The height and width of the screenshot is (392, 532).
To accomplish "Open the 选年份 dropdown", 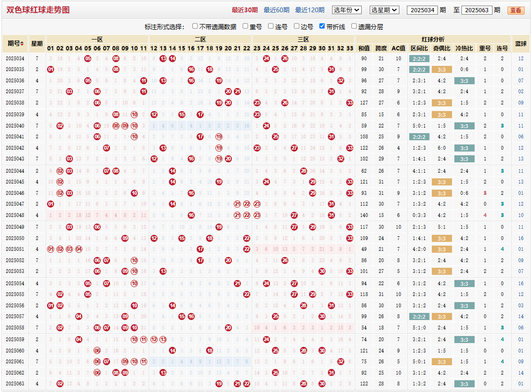I will [x=346, y=10].
